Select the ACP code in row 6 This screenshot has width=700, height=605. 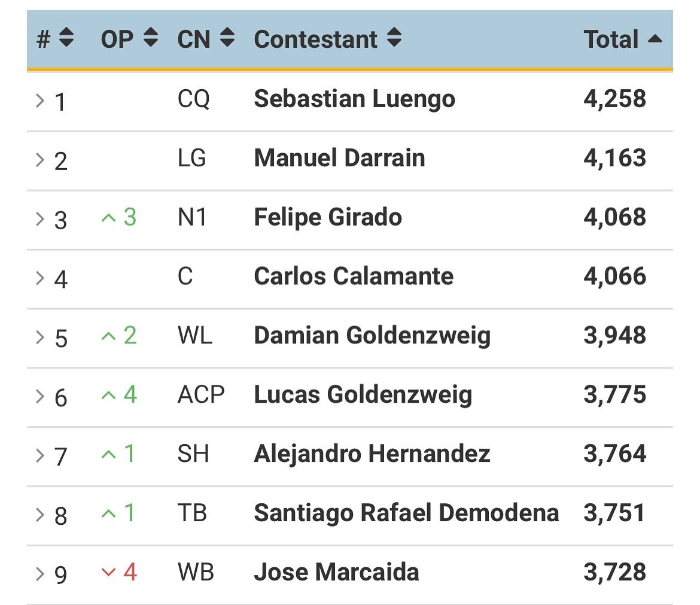[x=201, y=395]
